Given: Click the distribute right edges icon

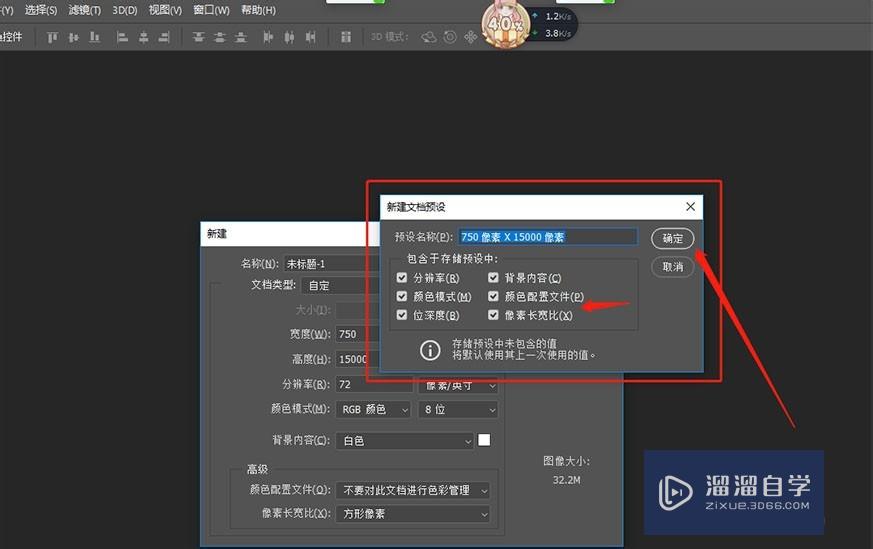Looking at the screenshot, I should 310,37.
